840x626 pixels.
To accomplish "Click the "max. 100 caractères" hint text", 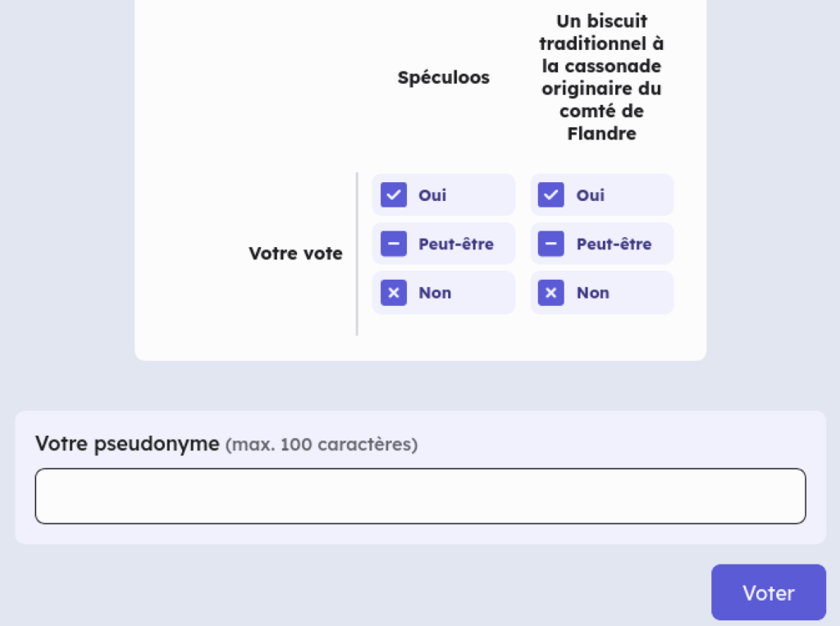I will (x=322, y=446).
